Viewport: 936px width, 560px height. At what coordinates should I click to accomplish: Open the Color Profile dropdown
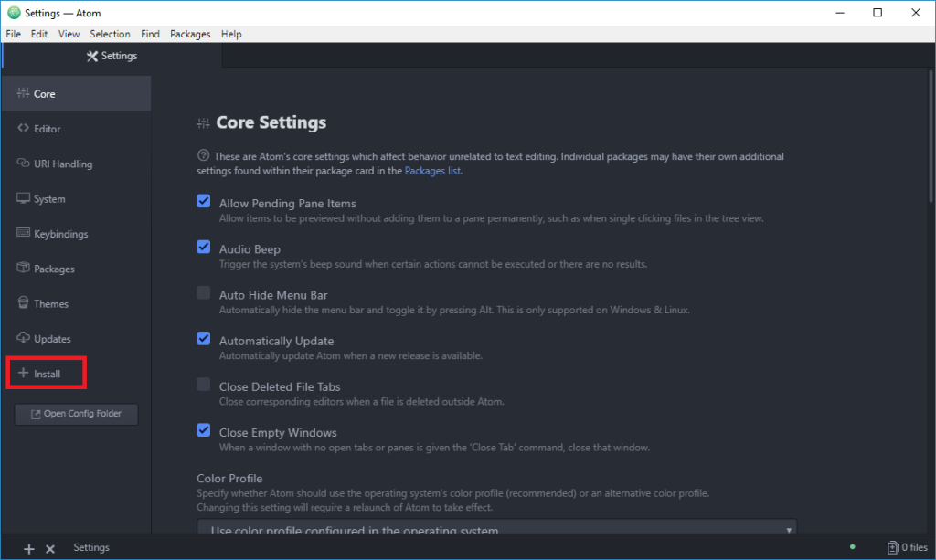[x=496, y=528]
